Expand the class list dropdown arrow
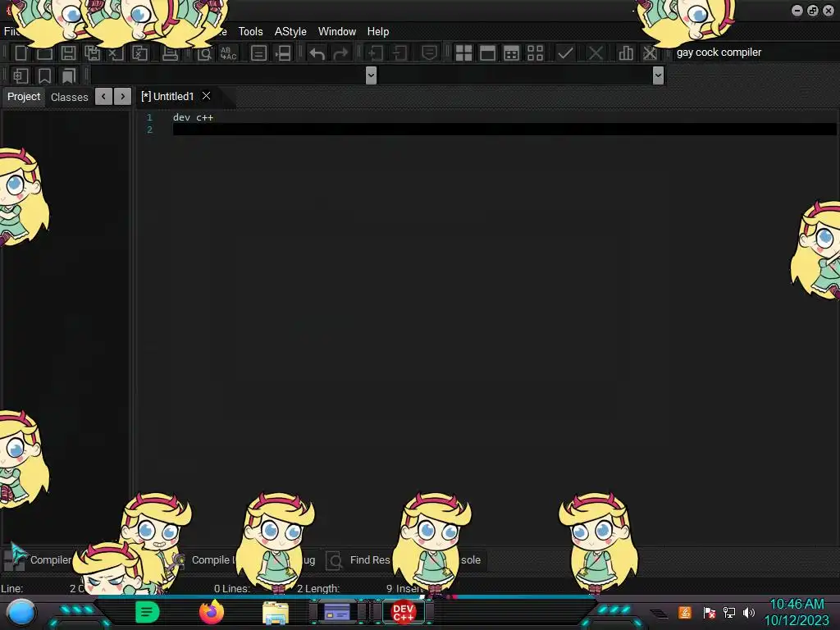 coord(372,75)
